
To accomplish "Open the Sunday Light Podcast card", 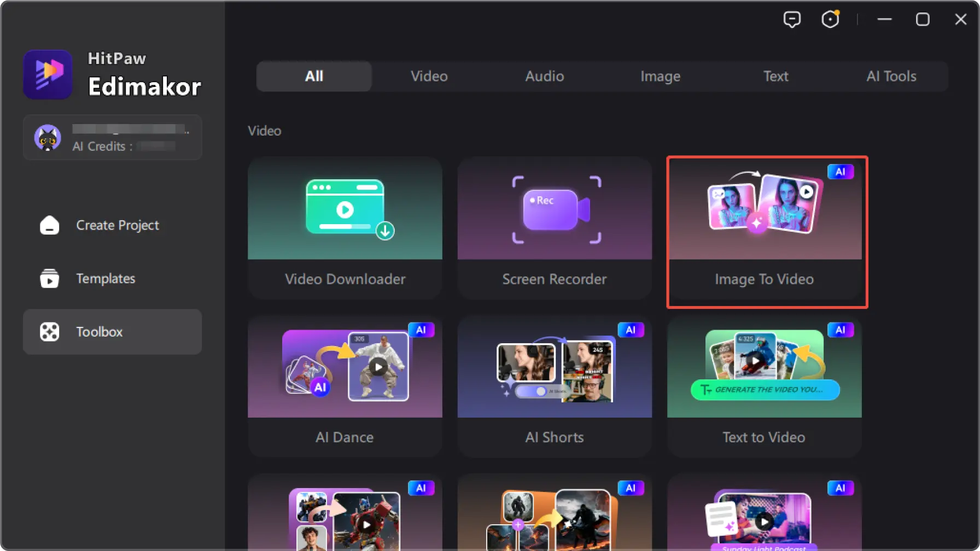I will [765, 512].
